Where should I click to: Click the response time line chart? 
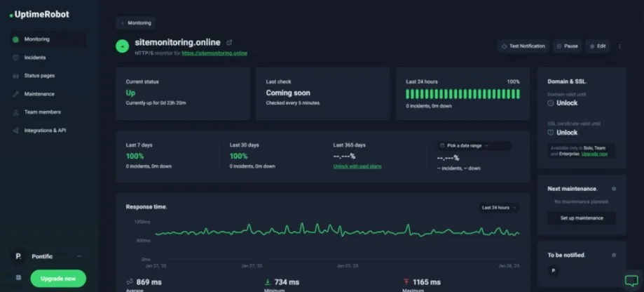click(337, 231)
